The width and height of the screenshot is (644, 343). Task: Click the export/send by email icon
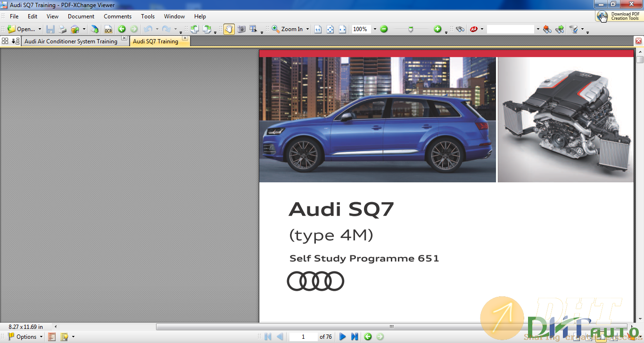pyautogui.click(x=95, y=29)
